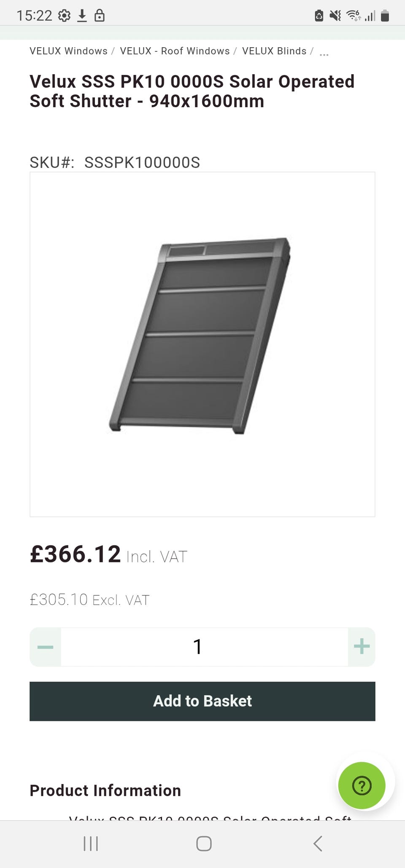The image size is (405, 868).
Task: Add the shutter to basket
Action: [202, 701]
